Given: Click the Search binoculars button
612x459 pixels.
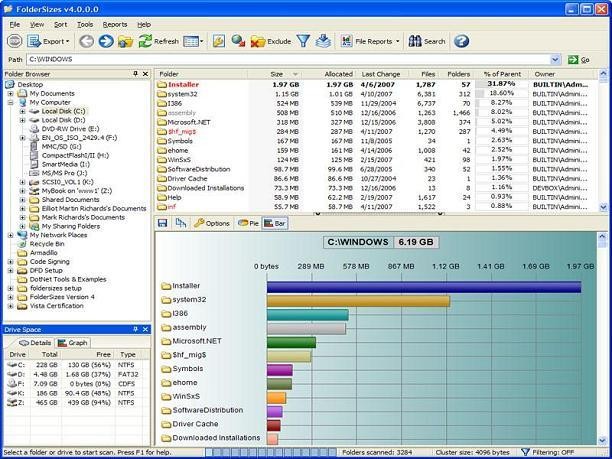Looking at the screenshot, I should (x=427, y=41).
